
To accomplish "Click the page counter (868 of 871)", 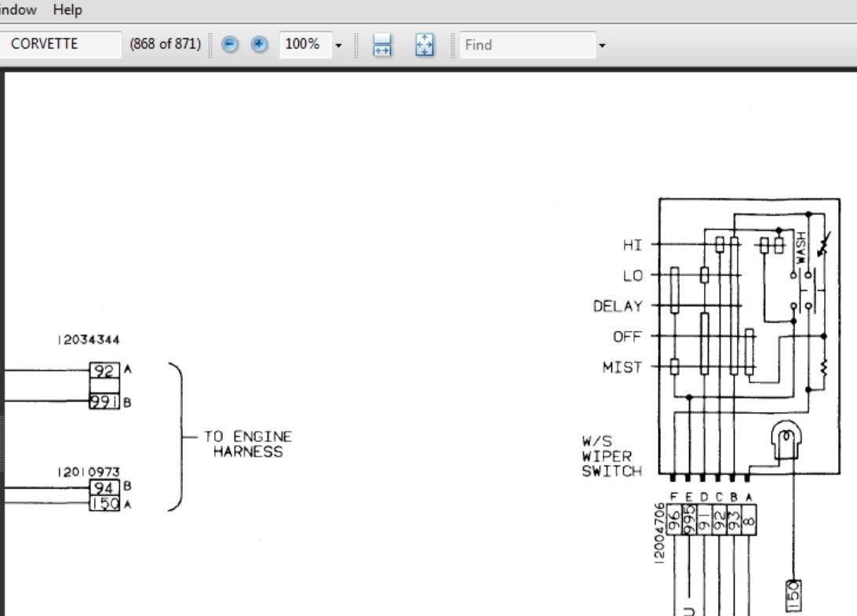I will 165,44.
